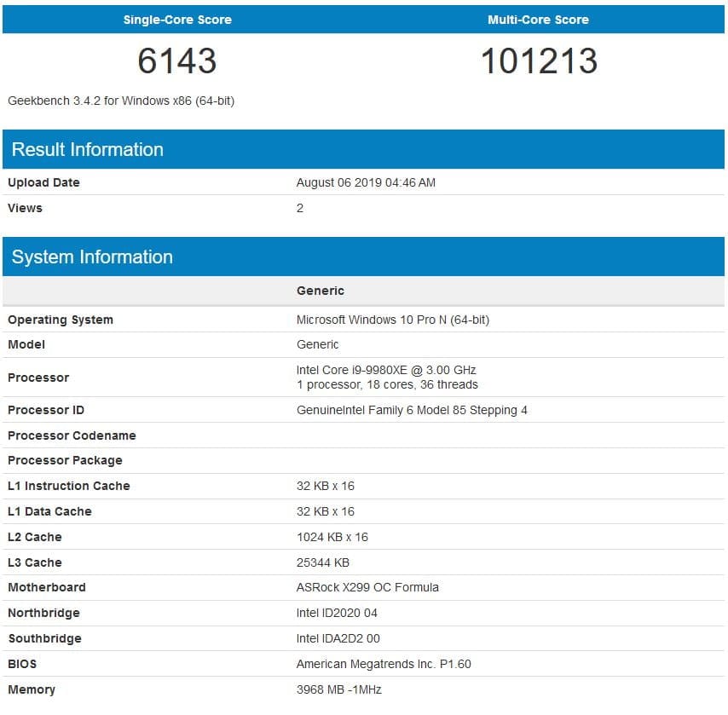Select the Processor row label
The image size is (728, 715).
point(38,378)
